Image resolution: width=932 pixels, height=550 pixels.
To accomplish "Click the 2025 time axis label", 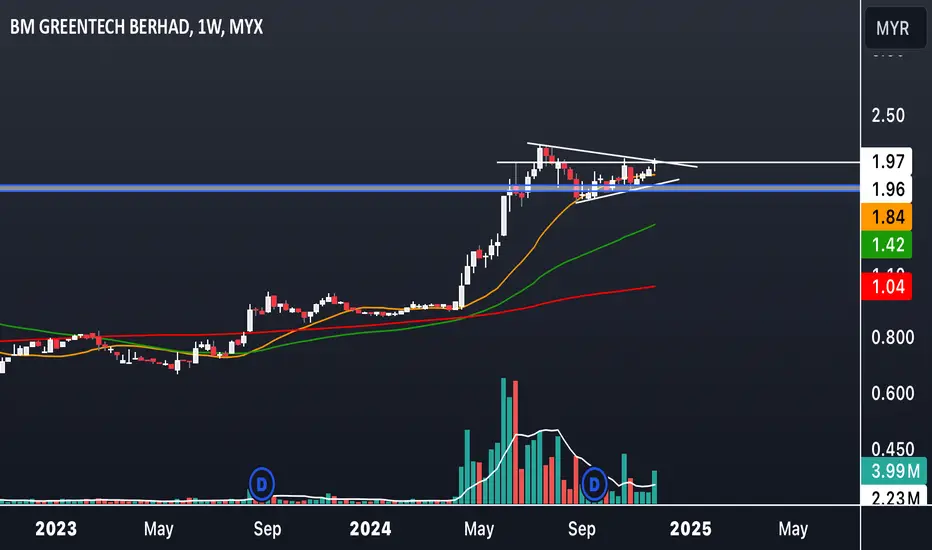I will tap(690, 529).
